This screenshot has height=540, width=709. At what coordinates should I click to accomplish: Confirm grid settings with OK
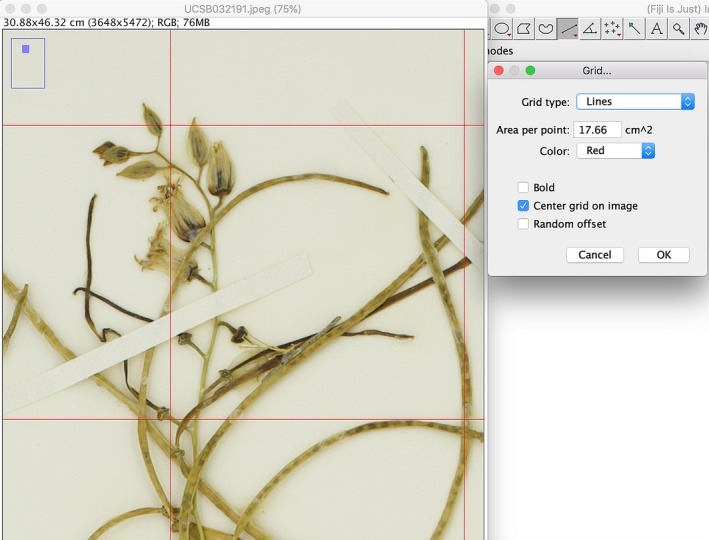(x=663, y=255)
